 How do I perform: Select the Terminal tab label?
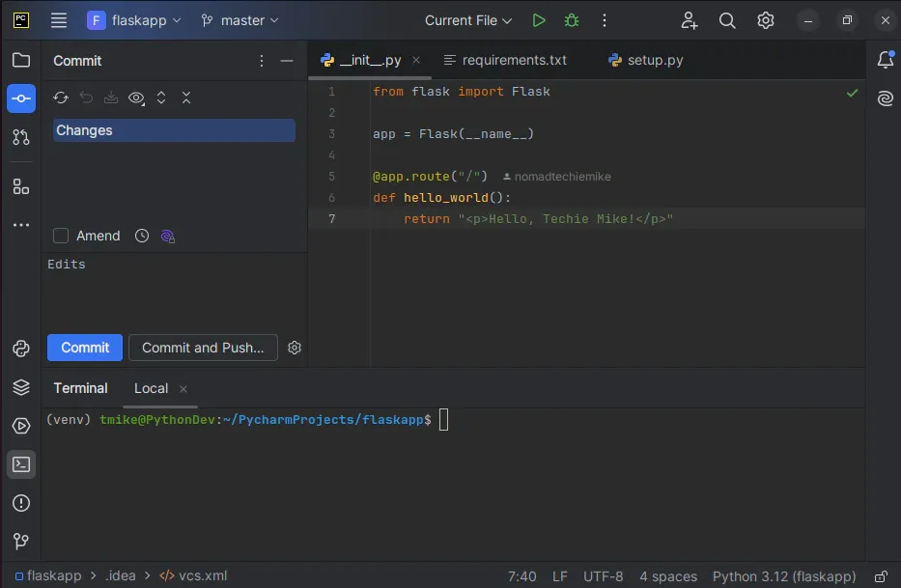(80, 388)
